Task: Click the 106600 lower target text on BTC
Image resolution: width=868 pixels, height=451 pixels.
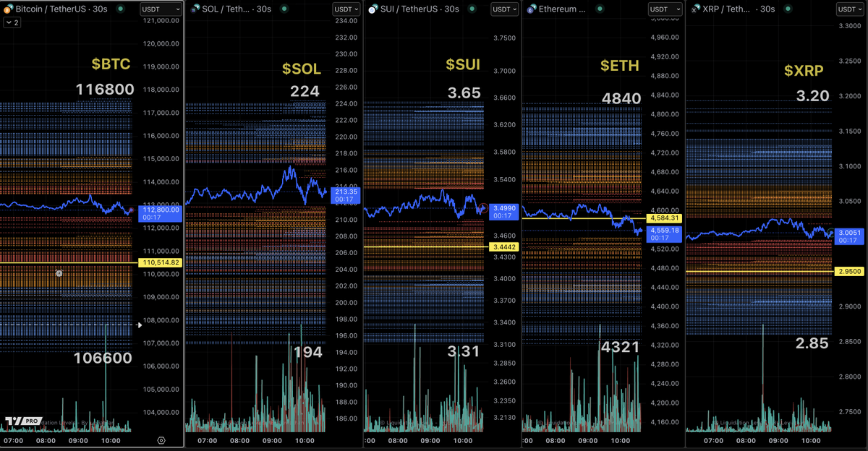Action: tap(103, 358)
